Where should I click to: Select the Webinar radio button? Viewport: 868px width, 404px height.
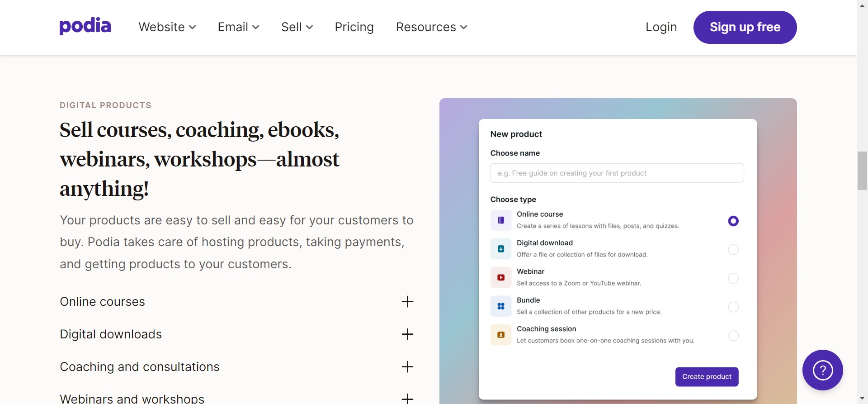click(x=733, y=278)
